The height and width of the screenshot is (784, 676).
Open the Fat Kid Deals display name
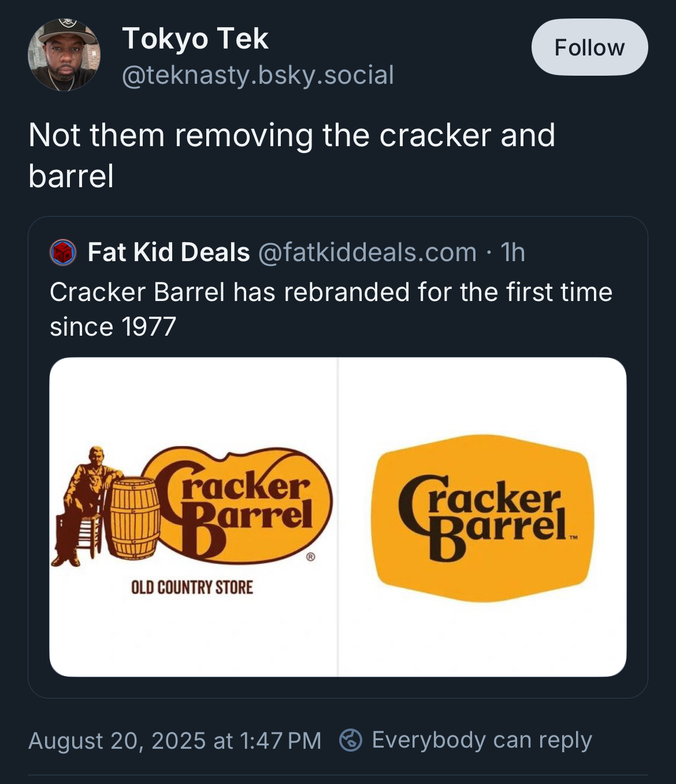(169, 252)
